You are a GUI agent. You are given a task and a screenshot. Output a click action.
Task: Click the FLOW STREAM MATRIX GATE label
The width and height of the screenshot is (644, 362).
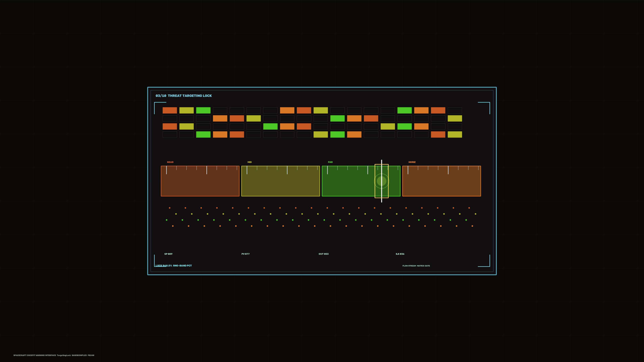[x=416, y=266]
